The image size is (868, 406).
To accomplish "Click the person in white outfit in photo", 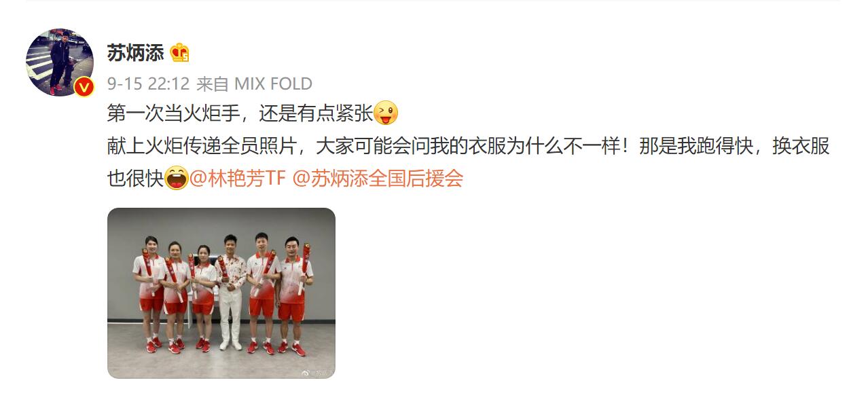I will tap(231, 292).
